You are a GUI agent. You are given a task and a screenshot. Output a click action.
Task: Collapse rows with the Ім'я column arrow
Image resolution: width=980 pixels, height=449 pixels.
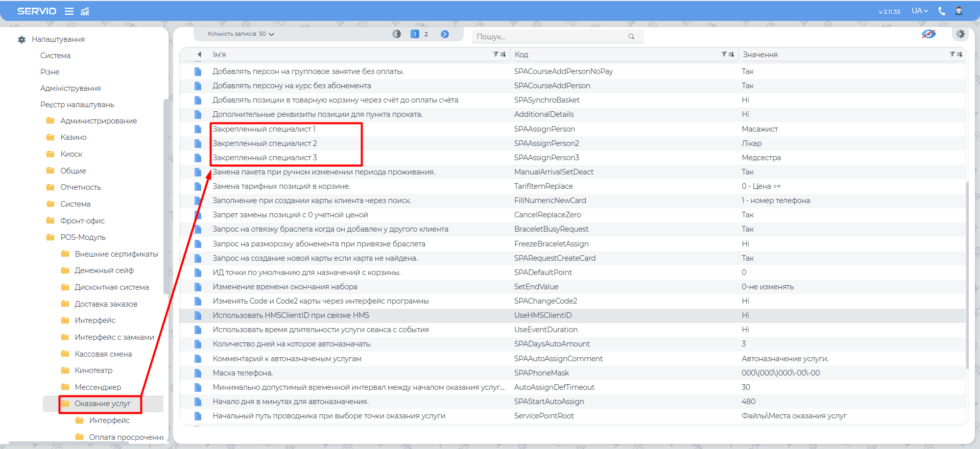200,55
